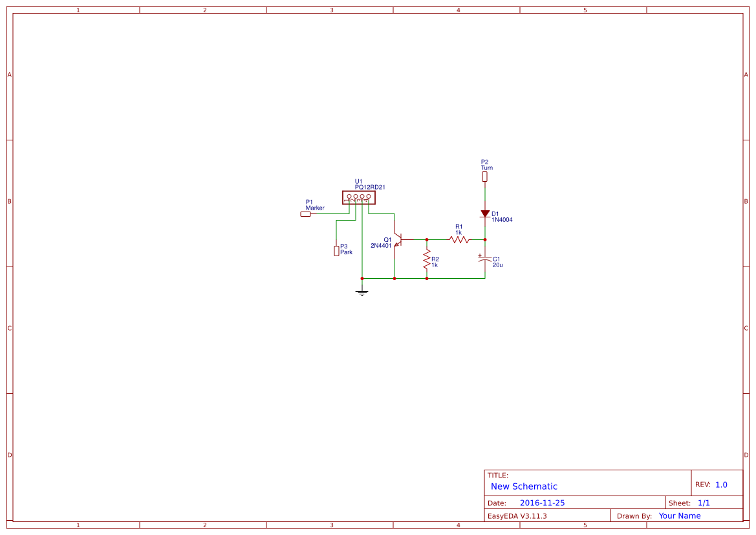Click the ground symbol below the circuit

click(x=362, y=291)
